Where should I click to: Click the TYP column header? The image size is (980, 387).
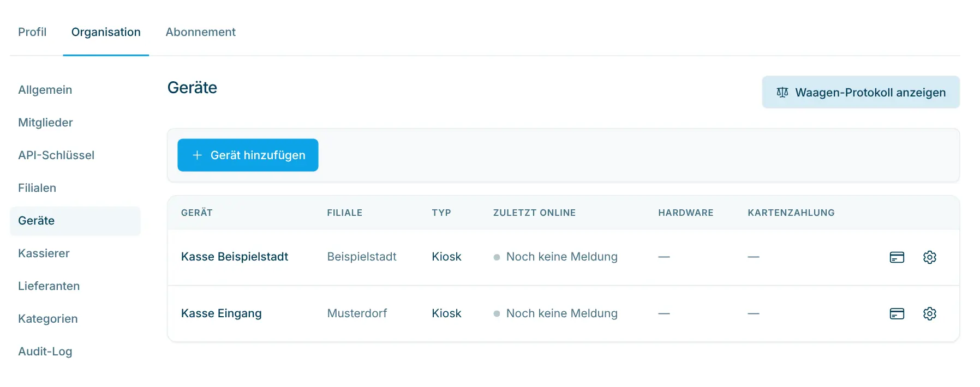tap(441, 213)
